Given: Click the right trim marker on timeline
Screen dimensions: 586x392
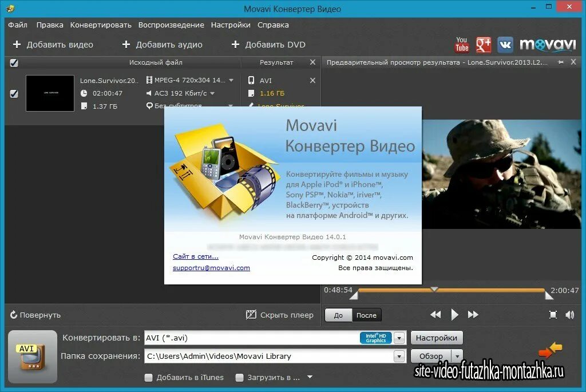Looking at the screenshot, I should click(x=549, y=295).
